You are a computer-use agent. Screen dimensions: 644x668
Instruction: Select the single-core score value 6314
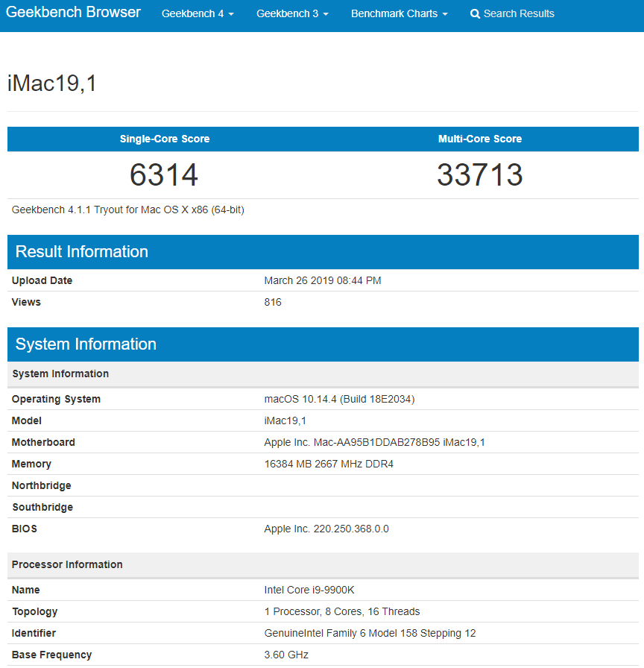[x=164, y=174]
